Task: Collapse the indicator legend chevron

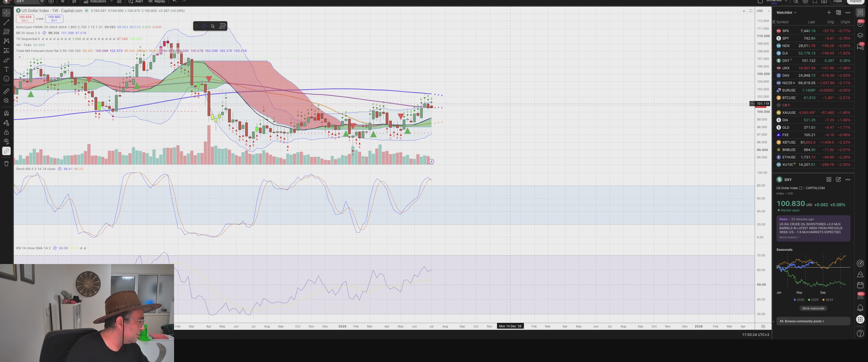Action: [x=19, y=57]
